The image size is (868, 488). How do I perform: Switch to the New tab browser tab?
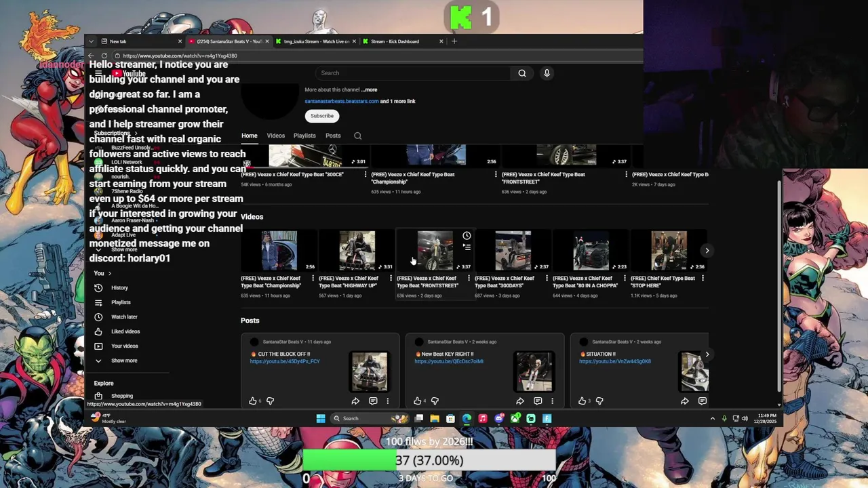(140, 41)
